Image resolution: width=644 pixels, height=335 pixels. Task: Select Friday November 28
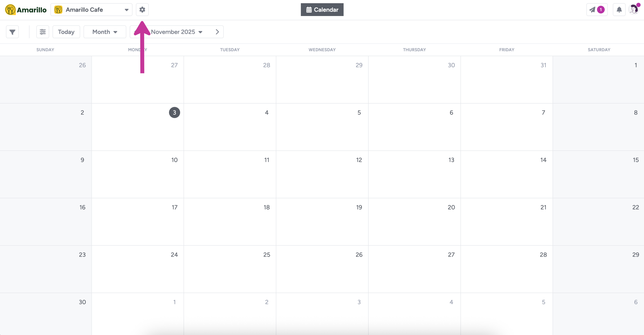coord(506,269)
